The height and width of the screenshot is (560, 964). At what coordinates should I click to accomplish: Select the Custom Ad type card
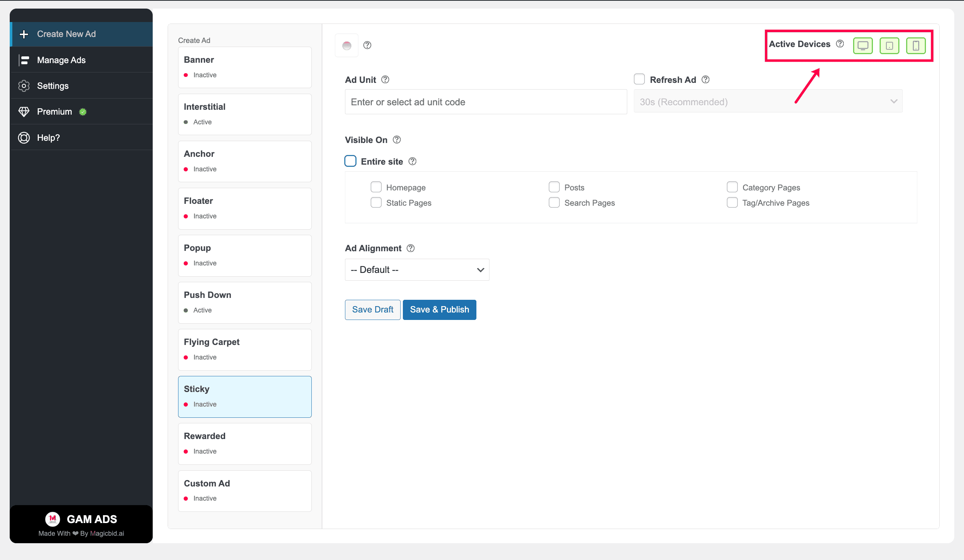pos(245,491)
